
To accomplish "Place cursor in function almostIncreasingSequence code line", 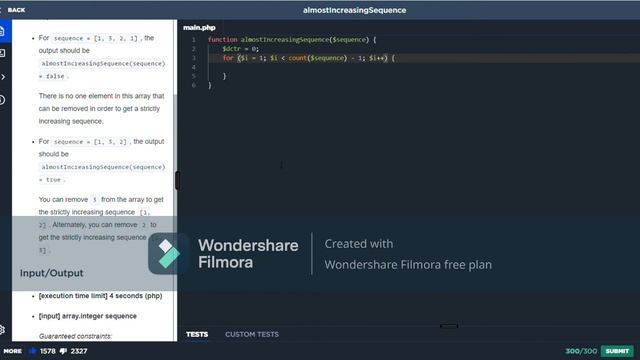I will point(292,40).
